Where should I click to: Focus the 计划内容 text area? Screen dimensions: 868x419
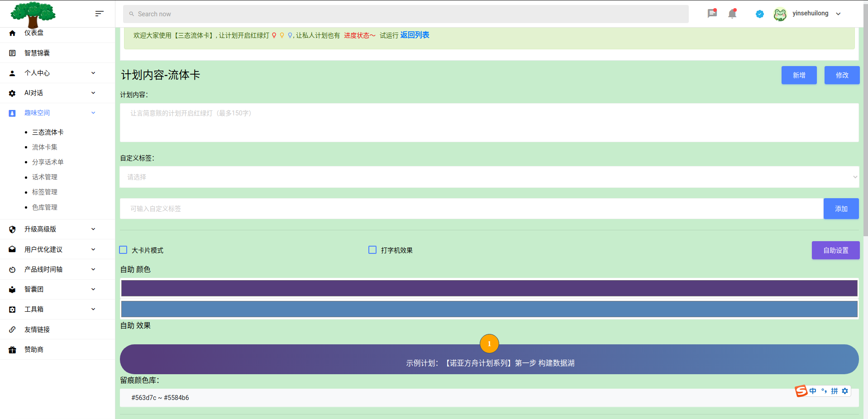pos(489,123)
